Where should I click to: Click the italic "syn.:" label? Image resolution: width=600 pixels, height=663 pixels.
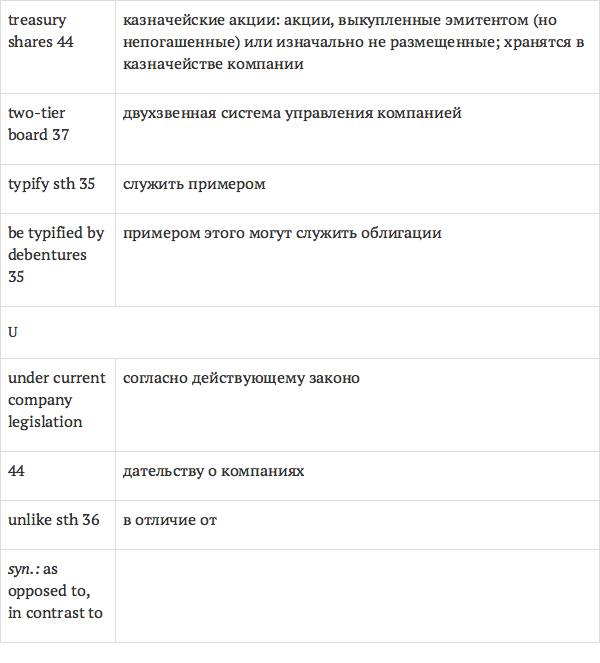23,570
